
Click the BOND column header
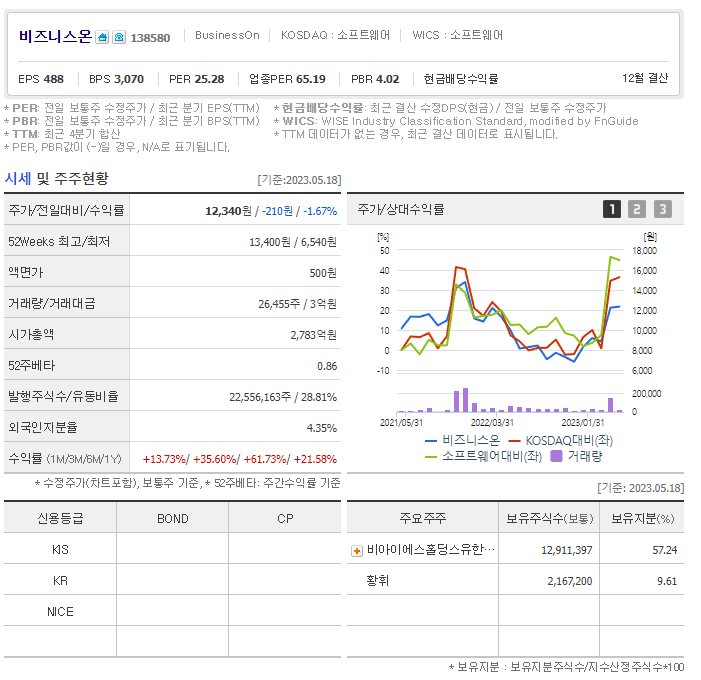(x=173, y=518)
